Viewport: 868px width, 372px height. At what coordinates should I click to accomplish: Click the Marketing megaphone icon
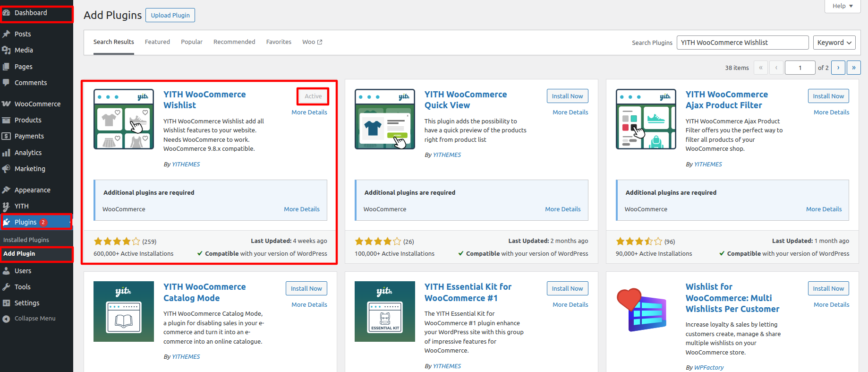click(6, 169)
